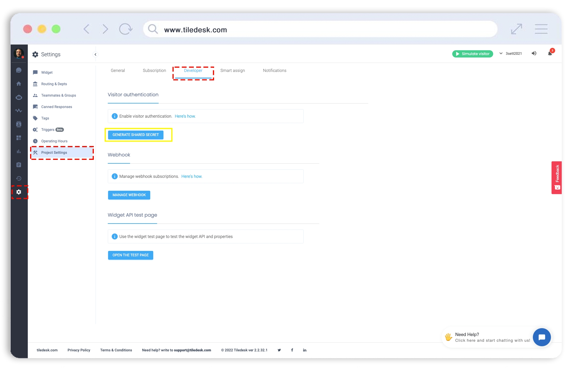This screenshot has width=579, height=392.
Task: Click the browser expand arrows icon
Action: point(516,29)
